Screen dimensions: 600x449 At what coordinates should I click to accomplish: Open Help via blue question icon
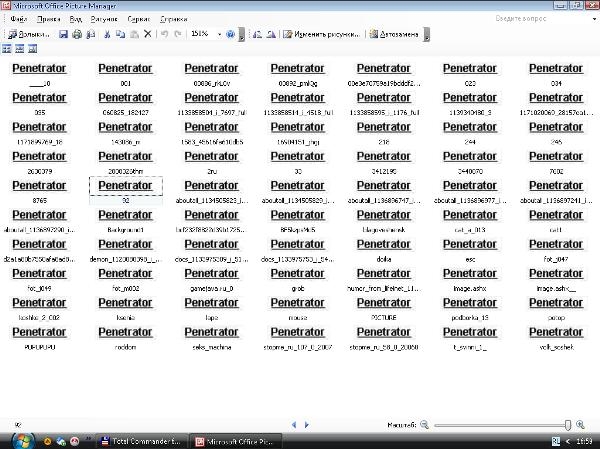coord(230,34)
